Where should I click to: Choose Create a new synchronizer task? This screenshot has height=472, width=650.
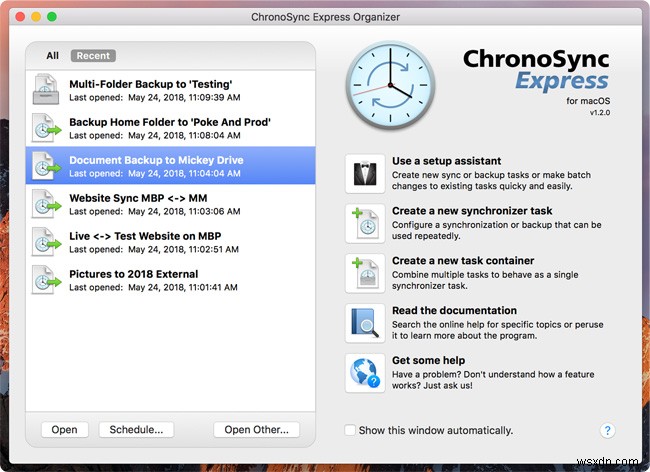click(472, 211)
